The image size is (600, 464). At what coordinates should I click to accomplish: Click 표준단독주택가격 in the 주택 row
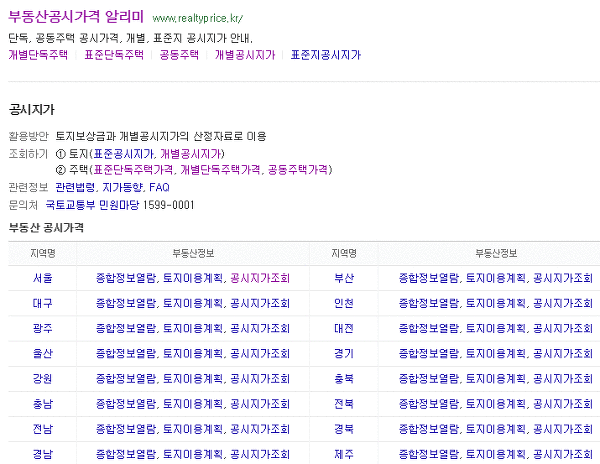(133, 169)
